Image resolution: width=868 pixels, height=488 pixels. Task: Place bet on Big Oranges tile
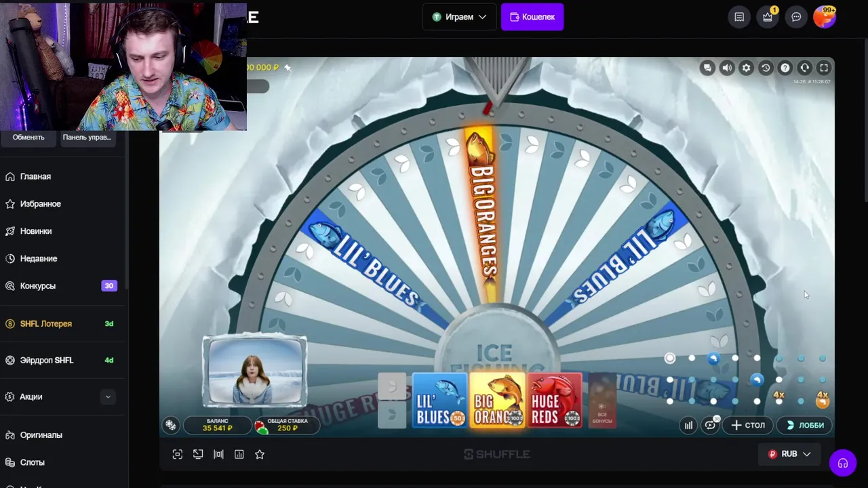point(497,401)
